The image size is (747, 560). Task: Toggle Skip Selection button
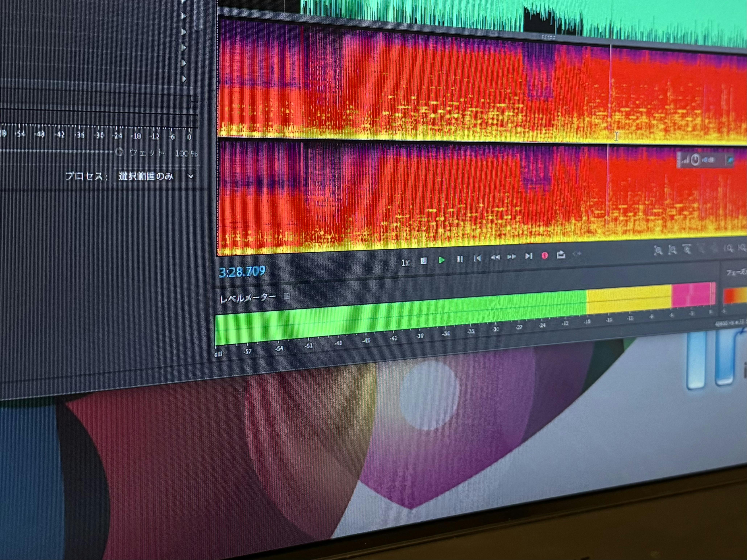click(577, 253)
